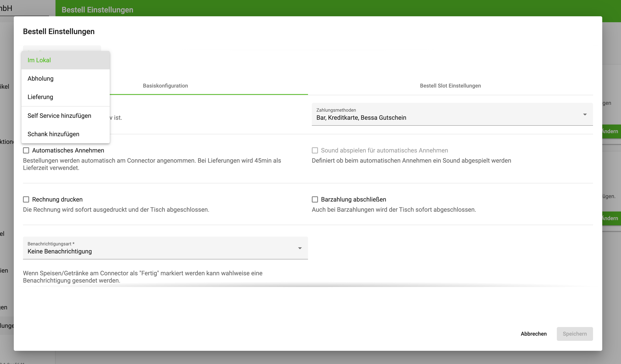Click the Zahlungsmethoden dropdown arrow icon
This screenshot has height=364, width=621.
point(585,114)
